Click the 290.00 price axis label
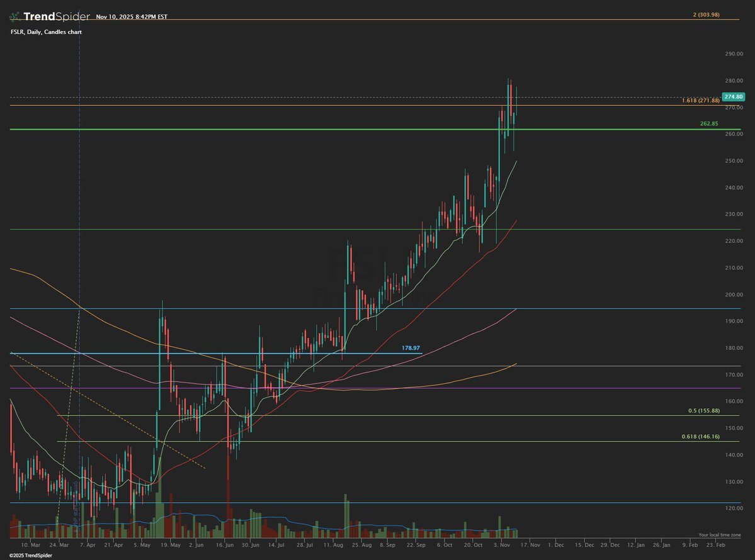 734,54
